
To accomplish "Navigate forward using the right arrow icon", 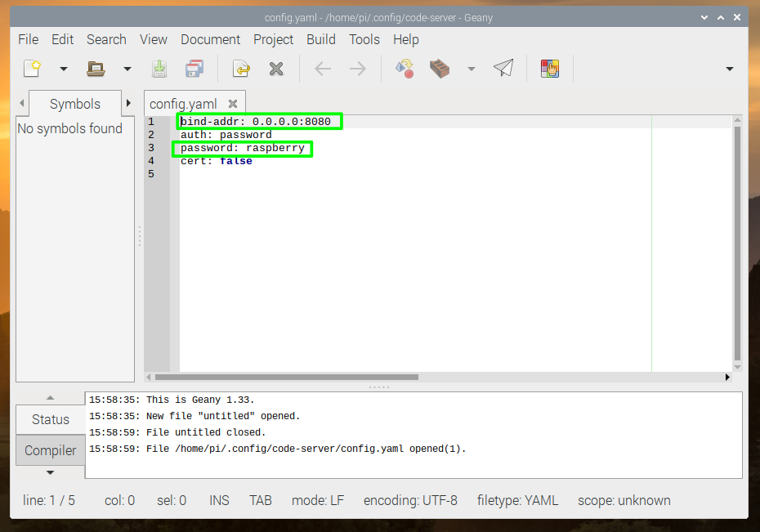I will tap(357, 69).
